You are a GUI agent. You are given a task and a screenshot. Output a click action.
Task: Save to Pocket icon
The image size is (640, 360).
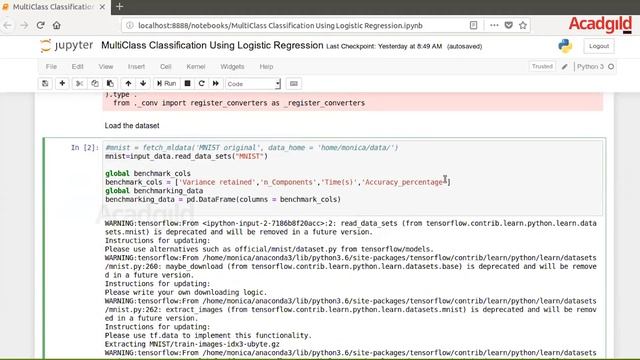(x=509, y=25)
